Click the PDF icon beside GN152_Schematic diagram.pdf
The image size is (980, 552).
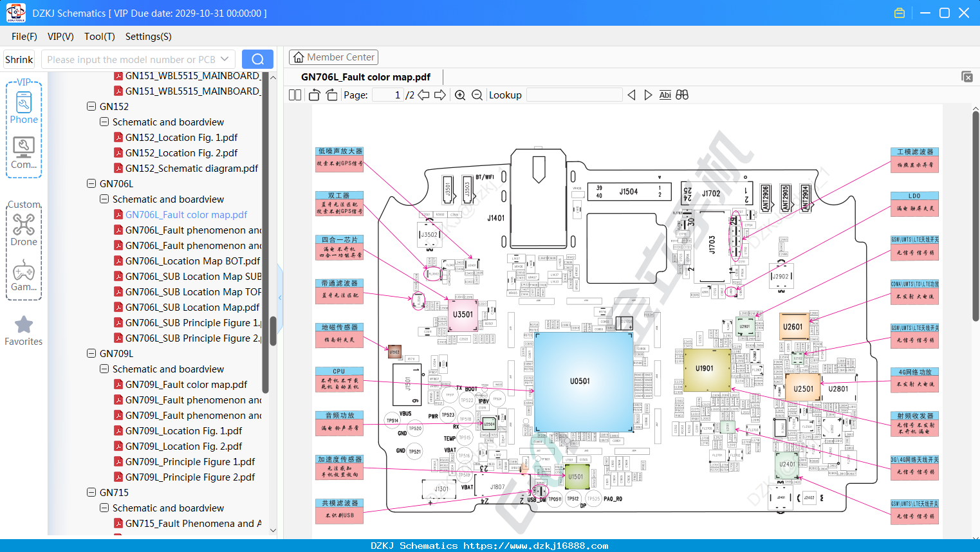[x=118, y=169]
